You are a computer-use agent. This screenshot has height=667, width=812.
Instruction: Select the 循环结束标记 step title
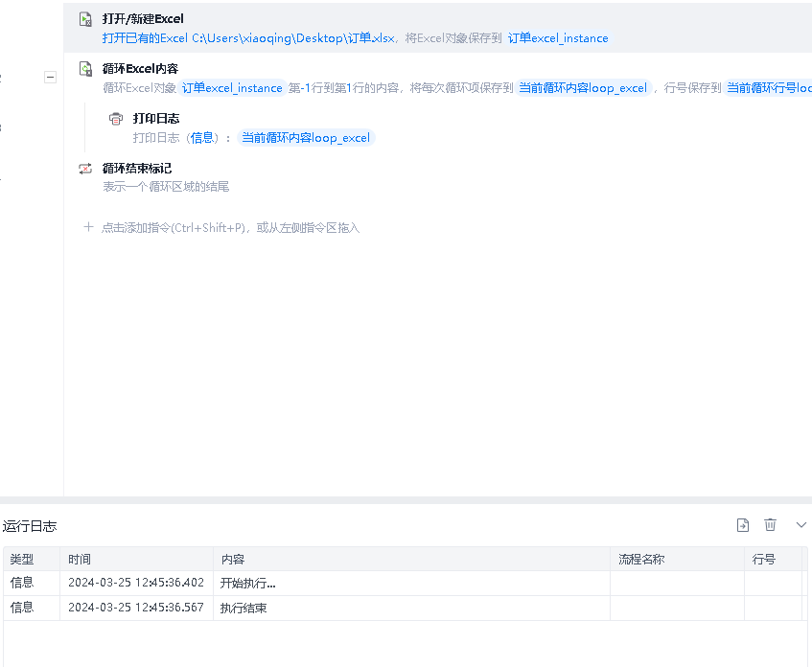pos(137,169)
